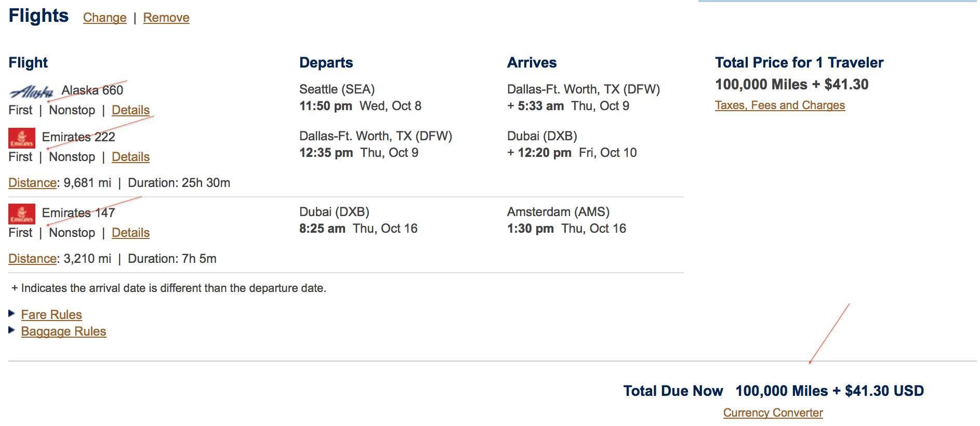980x426 pixels.
Task: Click Distance link for 3,210 mi itinerary
Action: [x=32, y=259]
